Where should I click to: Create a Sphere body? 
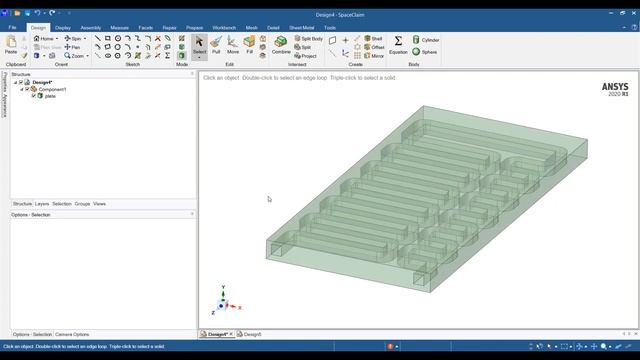pos(425,52)
